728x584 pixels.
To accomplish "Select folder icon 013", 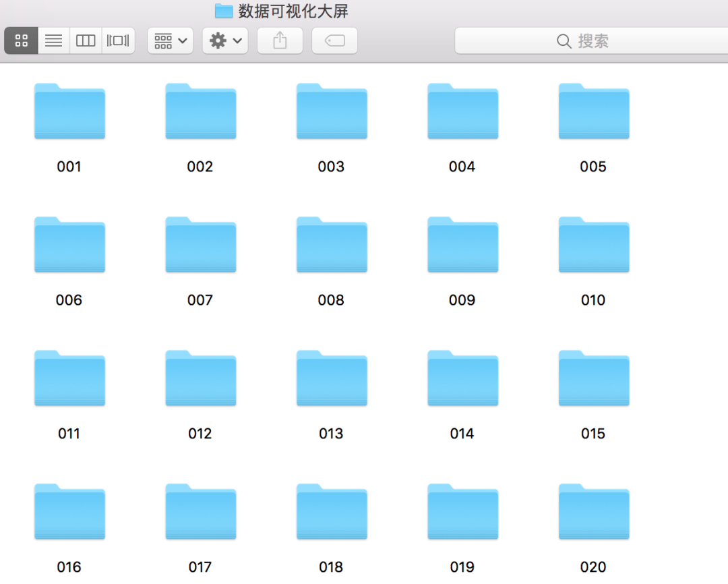I will [x=332, y=378].
